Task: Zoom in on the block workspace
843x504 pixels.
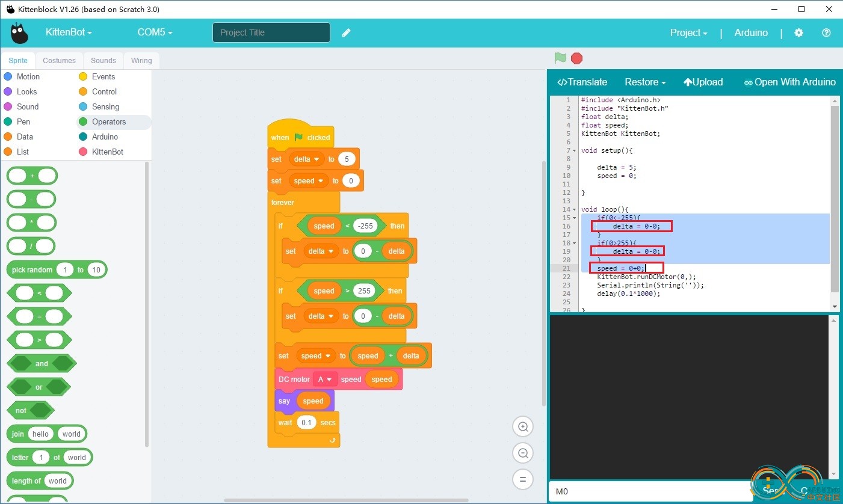Action: [x=523, y=426]
